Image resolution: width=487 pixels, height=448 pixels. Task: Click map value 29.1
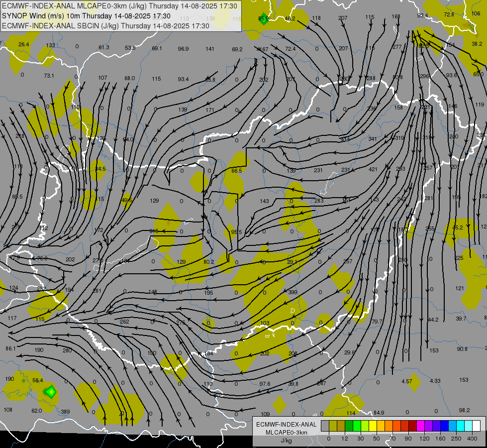[x=292, y=262]
